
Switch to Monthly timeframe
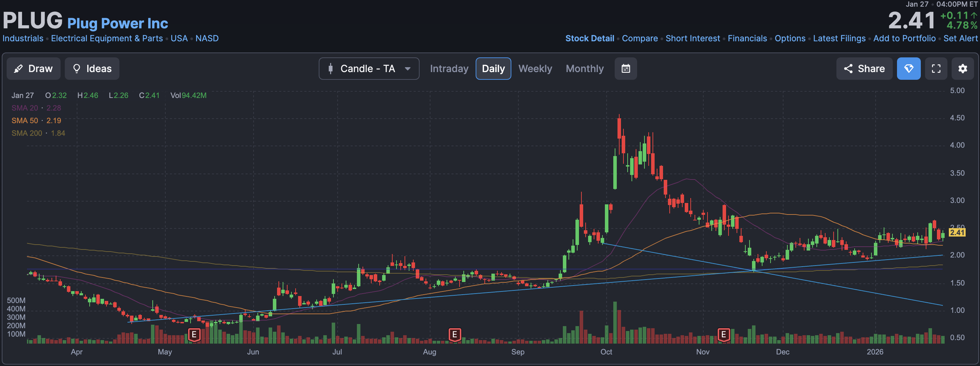[584, 69]
